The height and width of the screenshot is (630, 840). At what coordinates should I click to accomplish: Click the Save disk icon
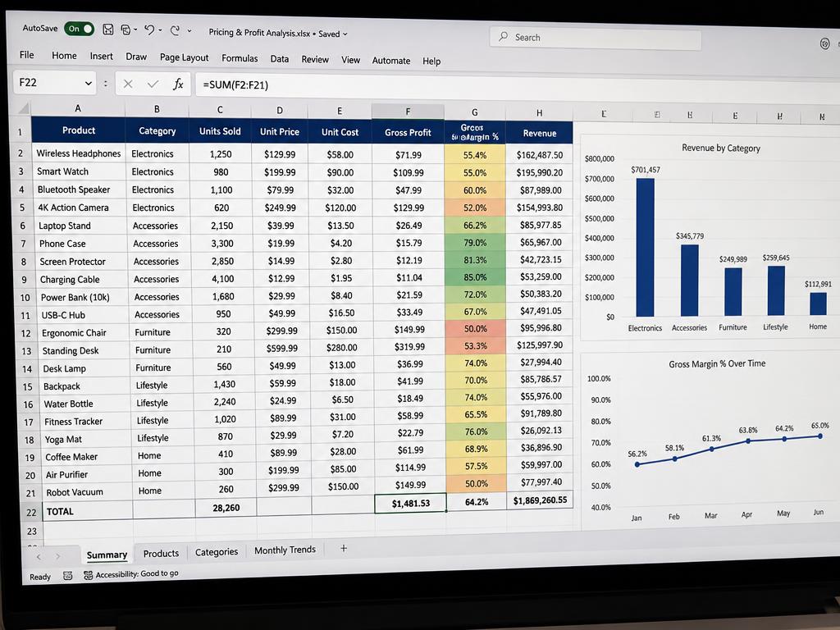tap(107, 30)
